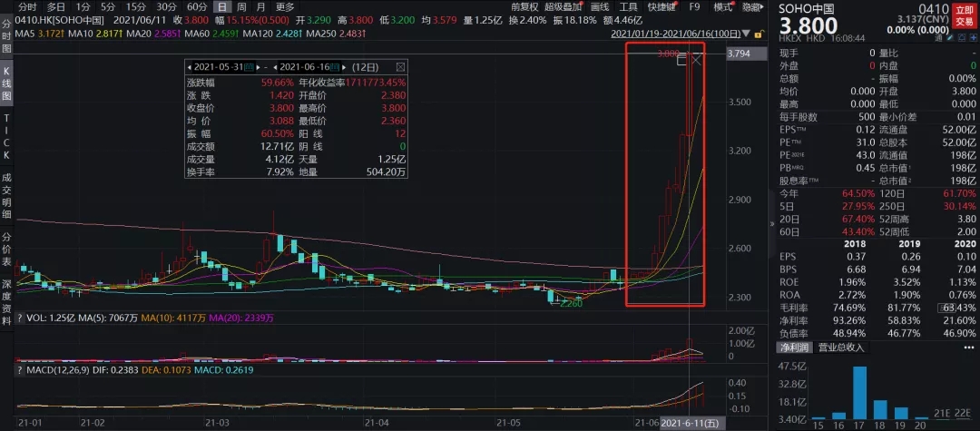
Task: Select the 多日 period tab
Action: tap(56, 7)
